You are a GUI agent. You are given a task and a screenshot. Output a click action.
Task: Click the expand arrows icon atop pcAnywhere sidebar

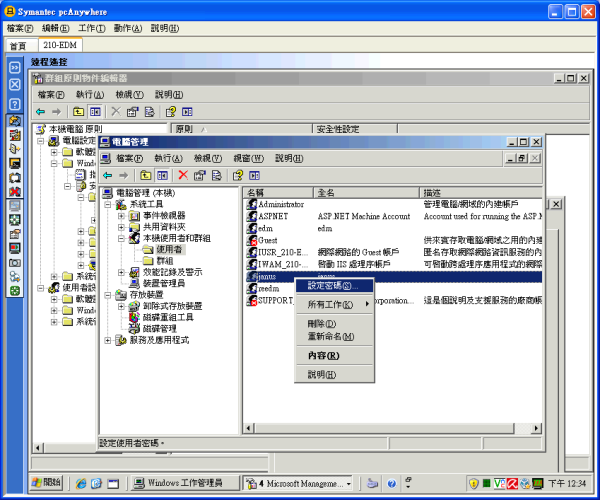pyautogui.click(x=15, y=67)
